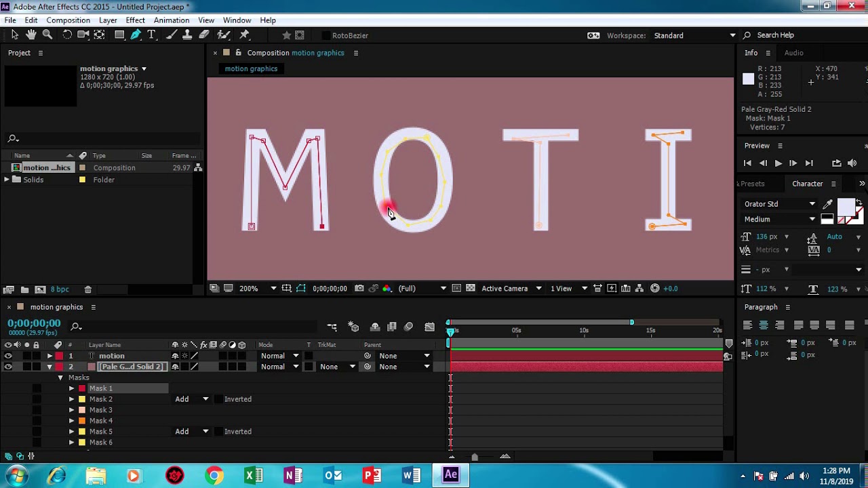The width and height of the screenshot is (868, 488).
Task: Play the preview
Action: tap(778, 163)
